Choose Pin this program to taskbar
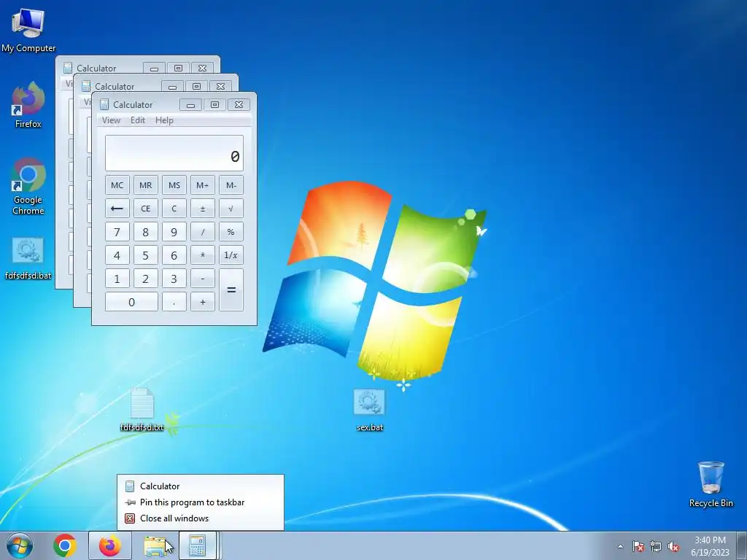The image size is (747, 560). 201,502
